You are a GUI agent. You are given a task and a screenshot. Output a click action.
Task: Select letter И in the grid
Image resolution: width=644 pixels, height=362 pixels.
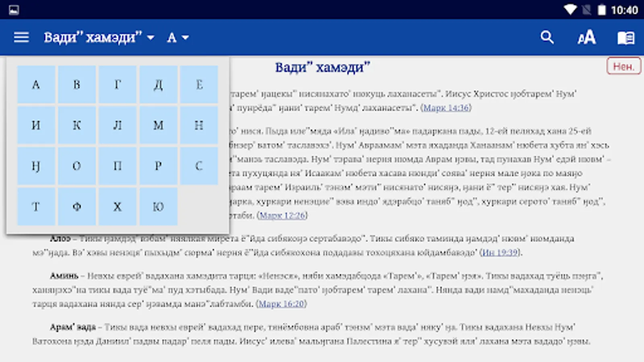pos(36,125)
